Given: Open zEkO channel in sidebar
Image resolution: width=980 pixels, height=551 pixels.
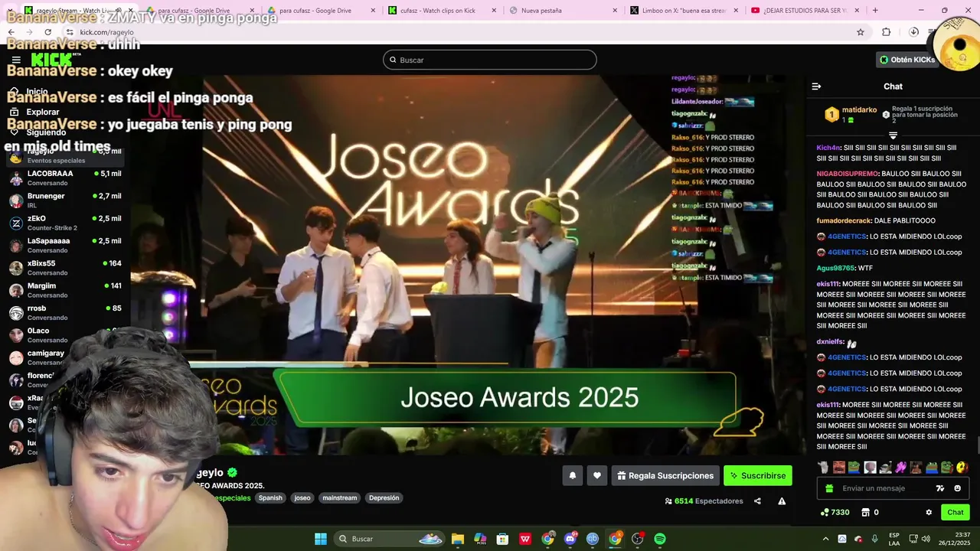Looking at the screenshot, I should pos(65,223).
